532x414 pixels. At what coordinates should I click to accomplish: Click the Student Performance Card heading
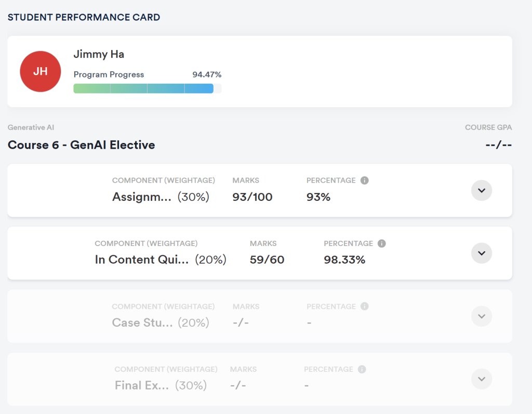click(x=84, y=17)
